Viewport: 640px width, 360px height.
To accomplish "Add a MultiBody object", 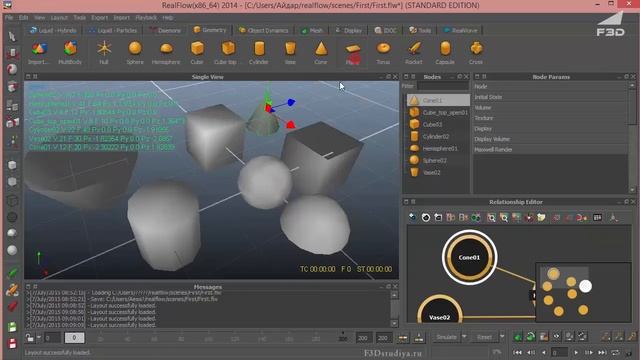I will coord(70,53).
